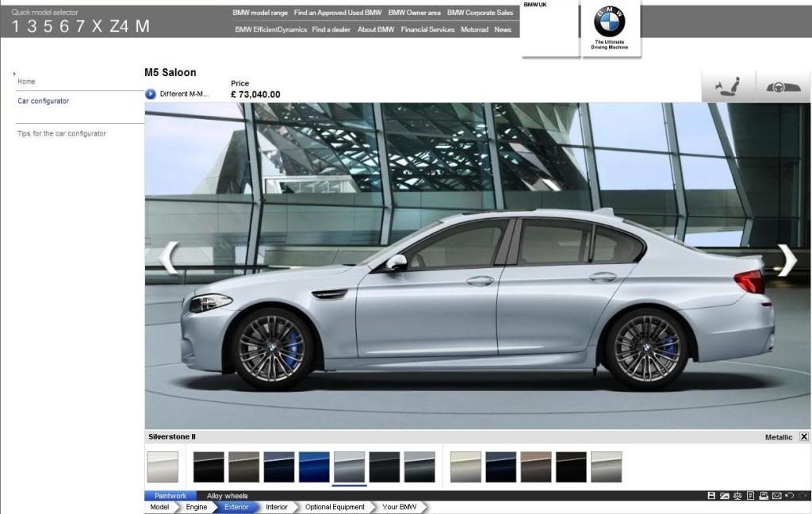Open Car configurator in the sidebar
Image resolution: width=812 pixels, height=514 pixels.
tap(43, 101)
